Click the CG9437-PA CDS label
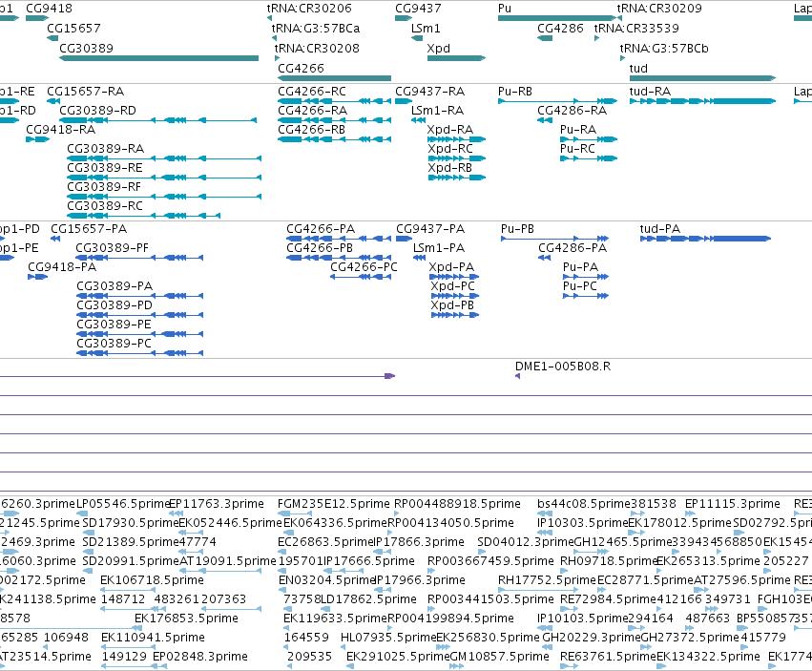This screenshot has width=812, height=671. (430, 229)
